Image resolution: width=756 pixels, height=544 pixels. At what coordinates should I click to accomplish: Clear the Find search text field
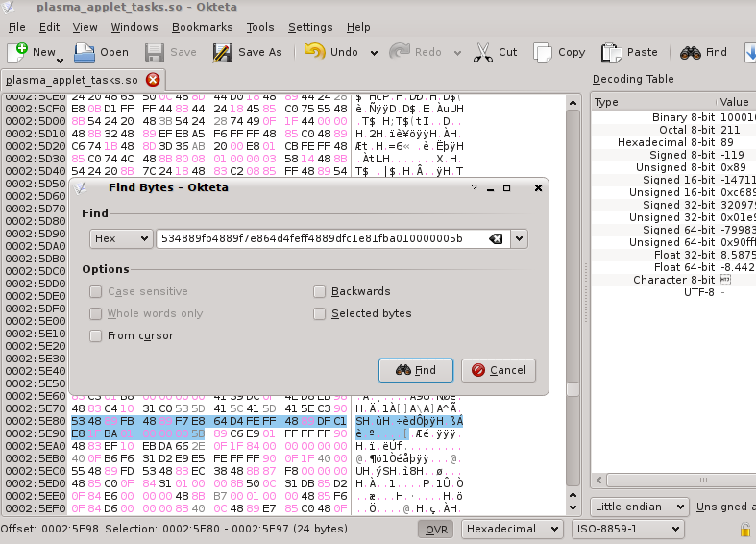[x=496, y=238]
